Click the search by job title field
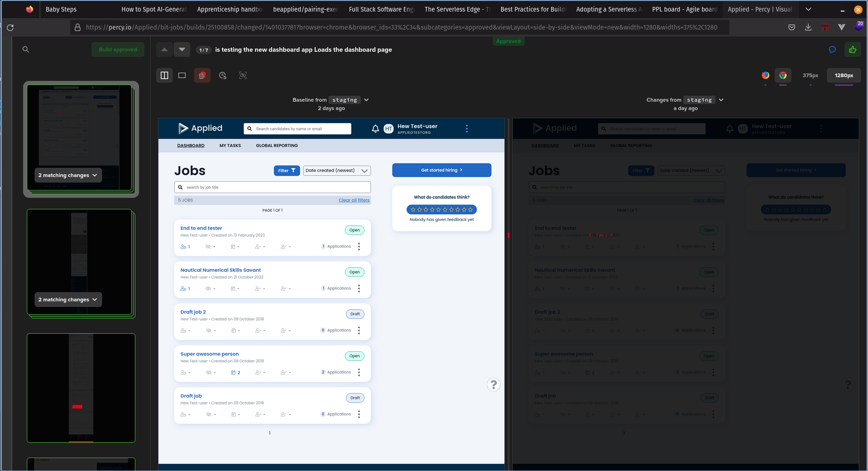The image size is (868, 471). (273, 187)
